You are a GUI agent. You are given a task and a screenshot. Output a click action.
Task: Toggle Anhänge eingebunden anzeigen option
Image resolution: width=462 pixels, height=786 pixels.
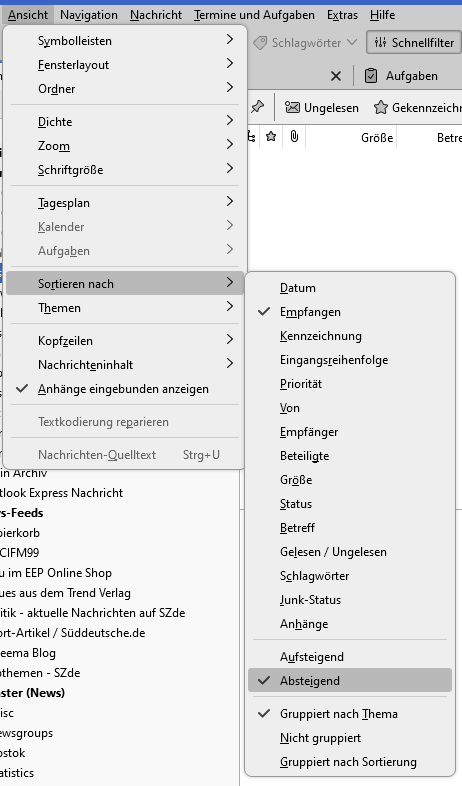pyautogui.click(x=124, y=389)
